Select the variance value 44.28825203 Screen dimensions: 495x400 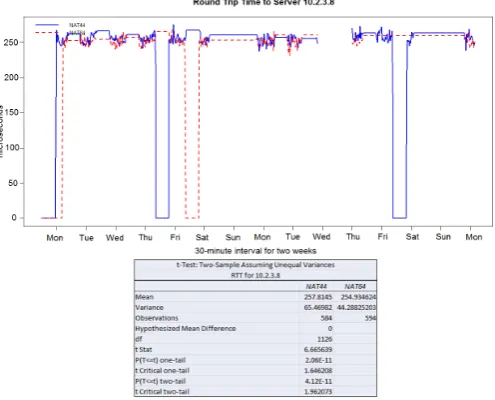[356, 307]
